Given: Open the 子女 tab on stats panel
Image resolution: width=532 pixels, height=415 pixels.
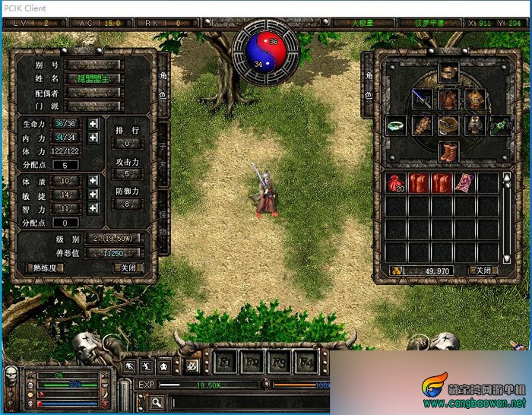Looking at the screenshot, I should click(x=163, y=155).
